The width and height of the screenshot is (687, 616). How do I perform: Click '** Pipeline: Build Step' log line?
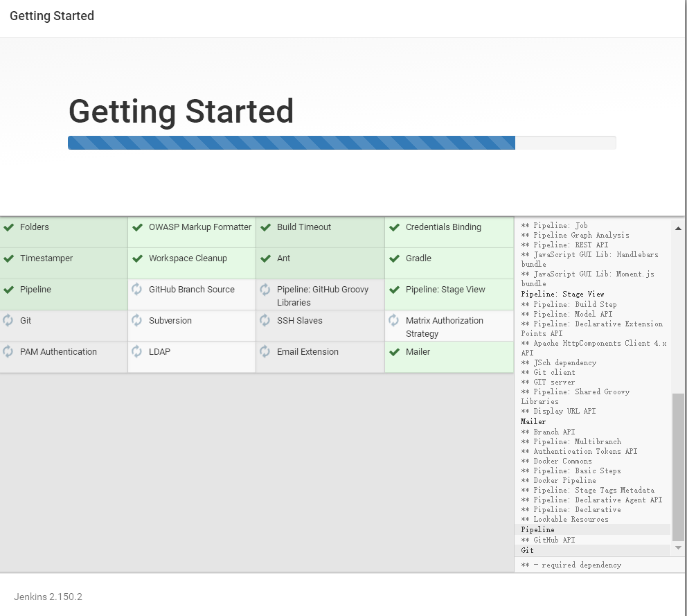click(x=569, y=304)
